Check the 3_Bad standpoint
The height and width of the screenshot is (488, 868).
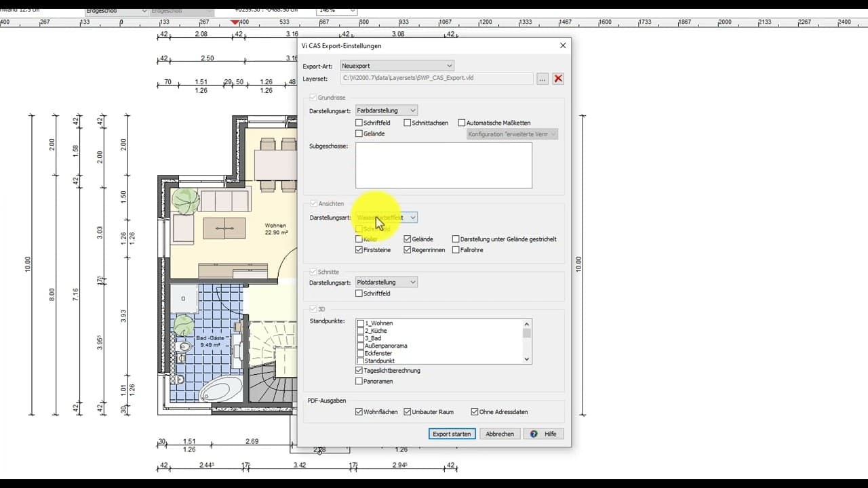(361, 338)
